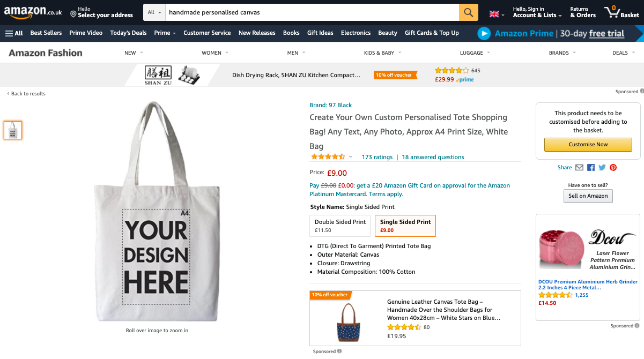Open the 173 ratings link
Viewport: 644px width, 359px height.
tap(377, 157)
